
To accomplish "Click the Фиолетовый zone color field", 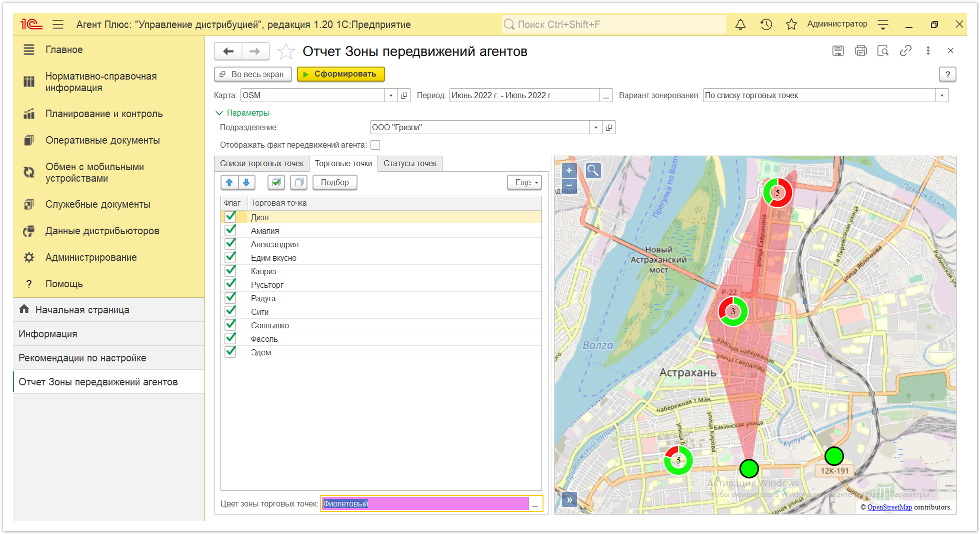I will pos(425,503).
